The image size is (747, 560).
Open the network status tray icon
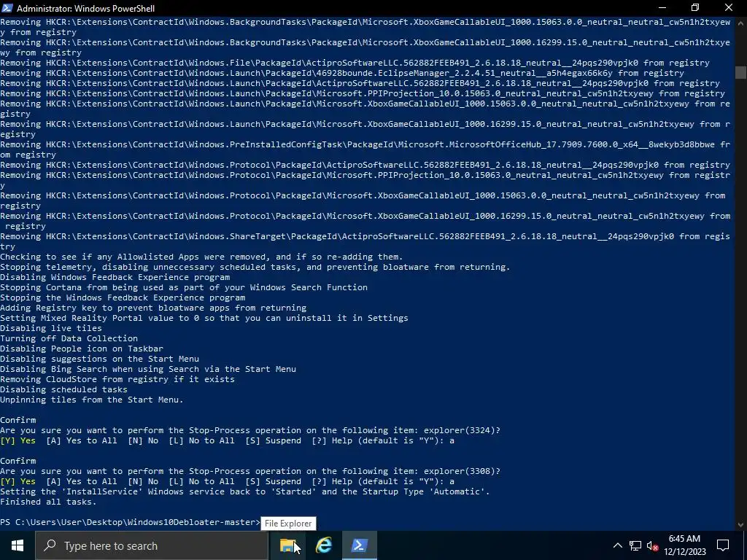635,545
